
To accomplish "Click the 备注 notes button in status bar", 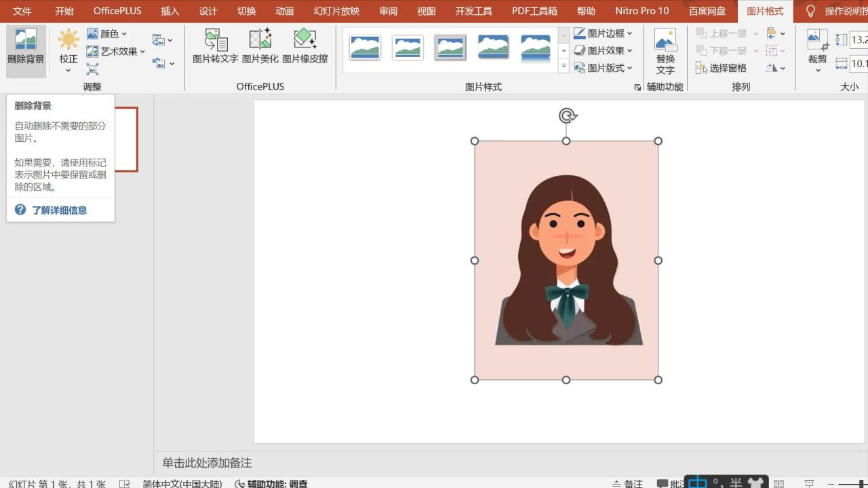I will (627, 483).
